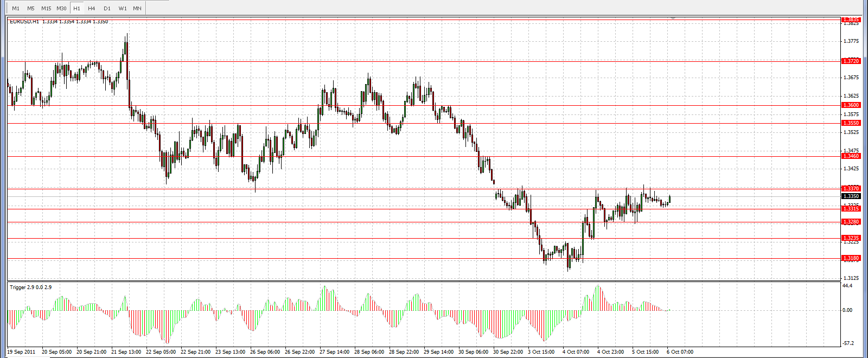Click the 26 Sep 22:00 time label

(300, 352)
